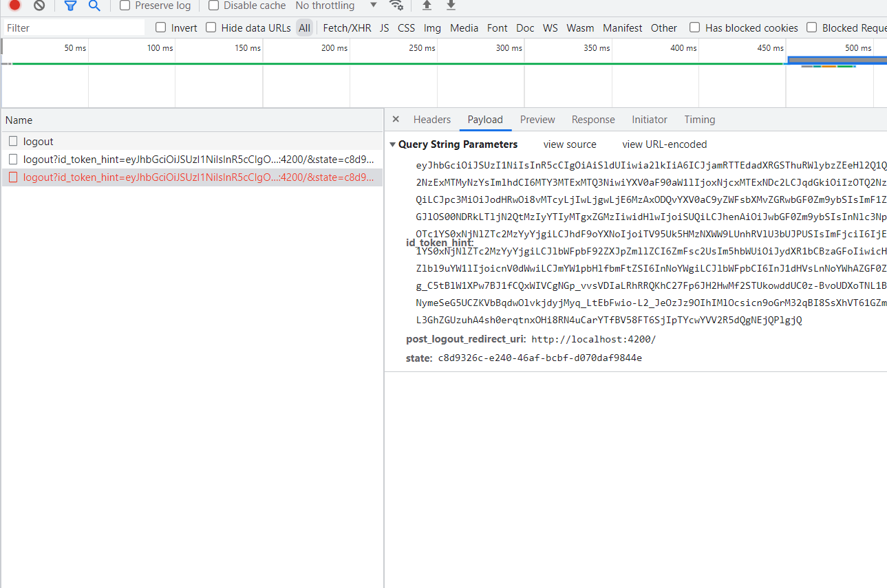Screen dimensions: 887x588
Task: Export HAR file download arrow
Action: coord(451,6)
